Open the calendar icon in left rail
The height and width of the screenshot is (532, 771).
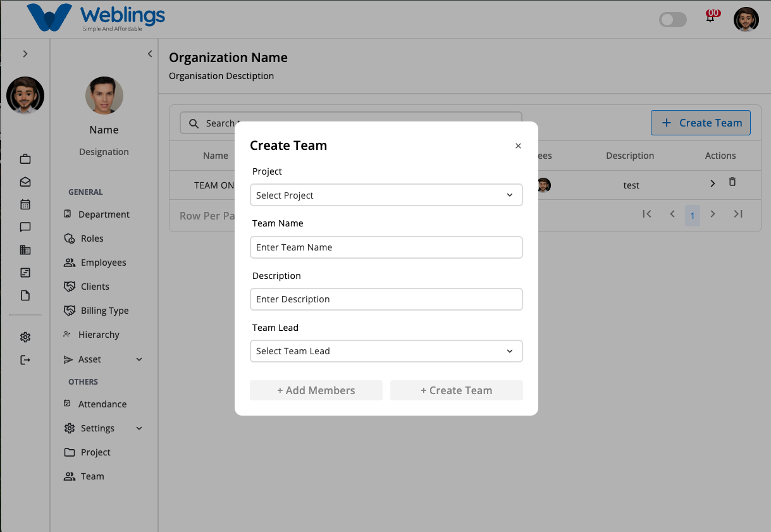(25, 204)
